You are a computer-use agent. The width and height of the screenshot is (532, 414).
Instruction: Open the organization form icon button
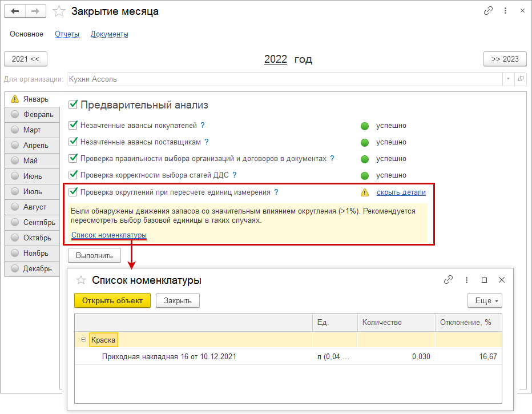[x=521, y=79]
